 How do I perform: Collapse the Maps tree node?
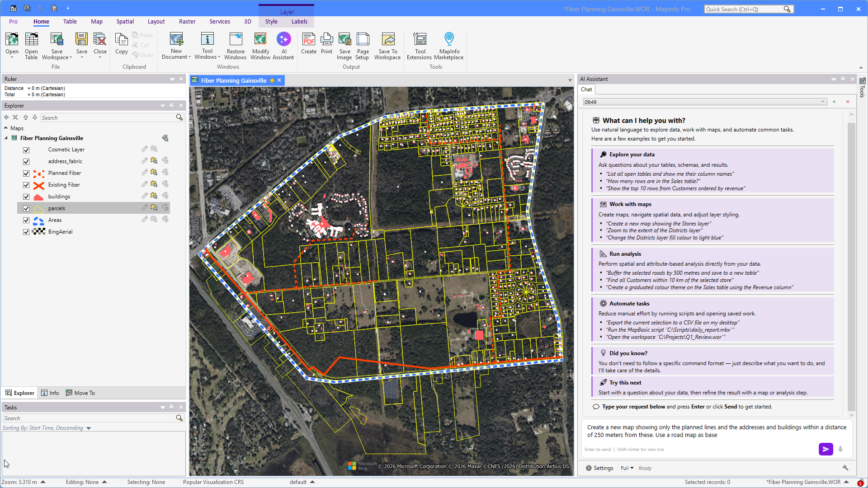tap(6, 128)
